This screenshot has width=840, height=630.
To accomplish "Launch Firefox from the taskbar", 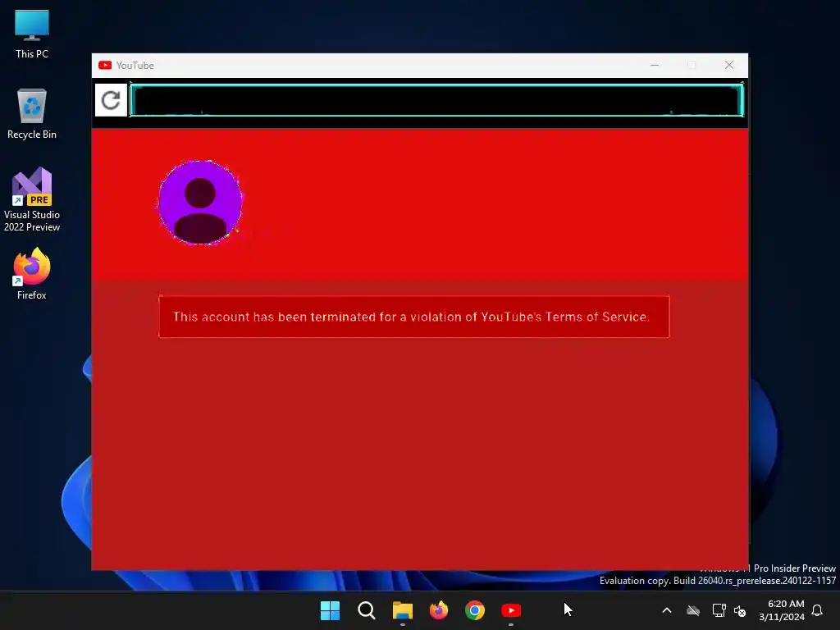I will pyautogui.click(x=439, y=610).
